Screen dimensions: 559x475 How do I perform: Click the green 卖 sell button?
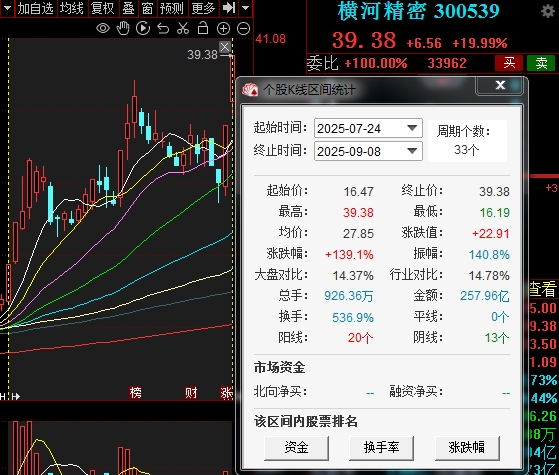coord(541,63)
